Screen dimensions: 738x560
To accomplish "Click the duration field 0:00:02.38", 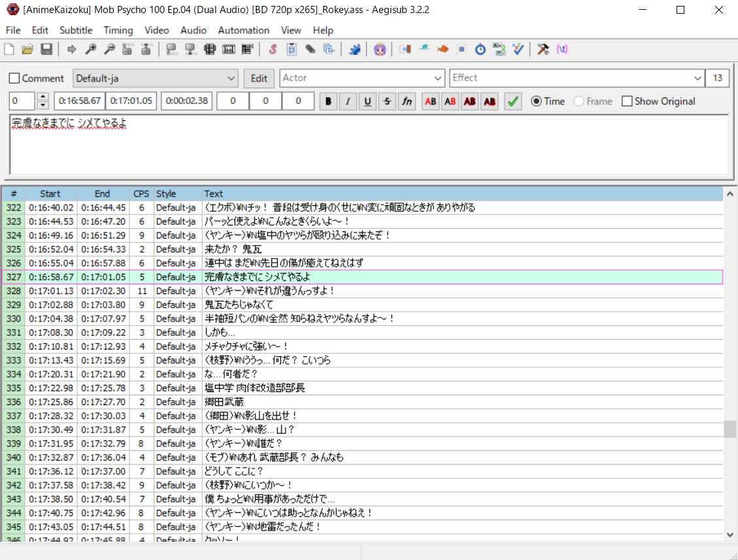I will (187, 101).
